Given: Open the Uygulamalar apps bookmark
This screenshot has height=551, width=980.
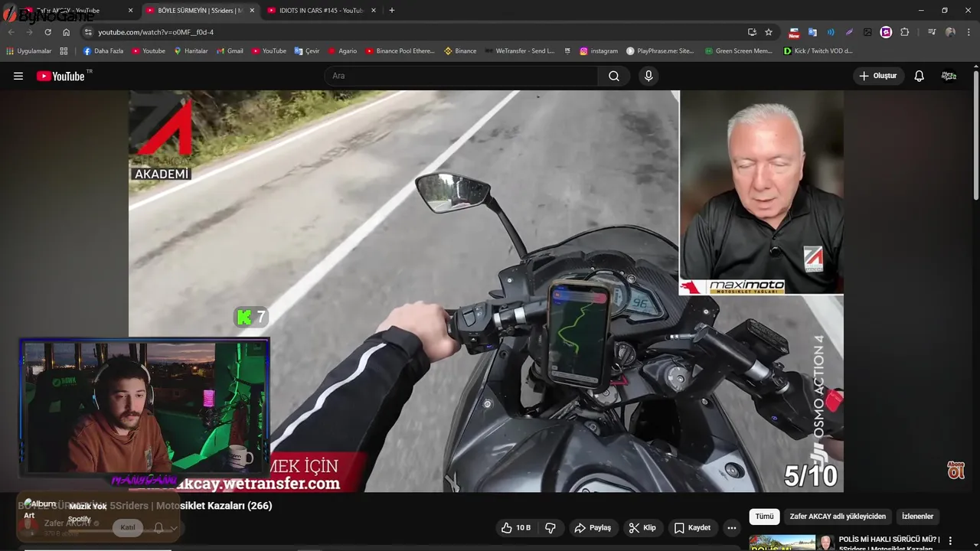Looking at the screenshot, I should coord(28,51).
